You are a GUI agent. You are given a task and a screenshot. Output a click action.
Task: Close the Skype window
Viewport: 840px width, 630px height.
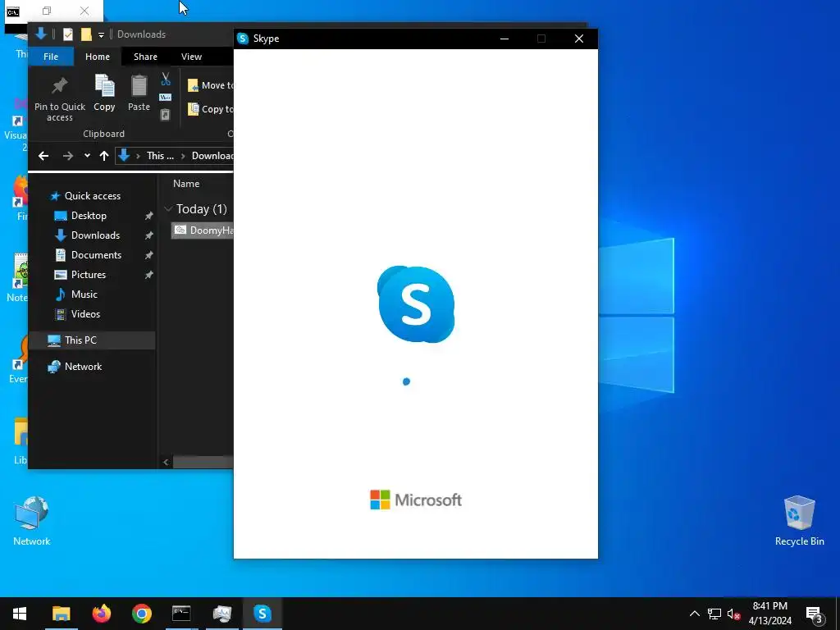point(579,39)
